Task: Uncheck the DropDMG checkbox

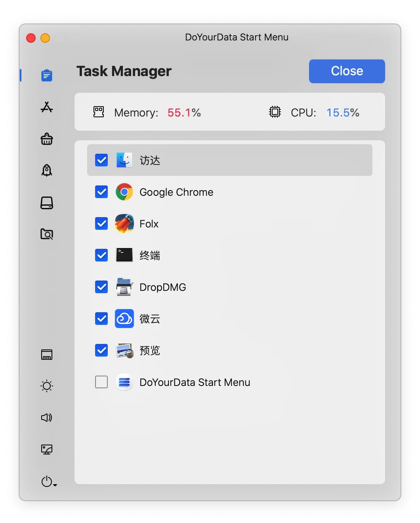Action: click(x=101, y=287)
